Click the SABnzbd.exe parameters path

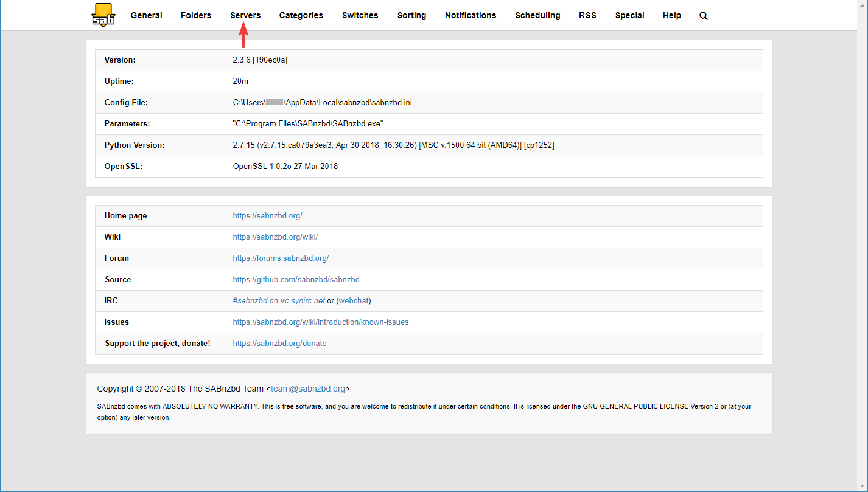tap(308, 123)
